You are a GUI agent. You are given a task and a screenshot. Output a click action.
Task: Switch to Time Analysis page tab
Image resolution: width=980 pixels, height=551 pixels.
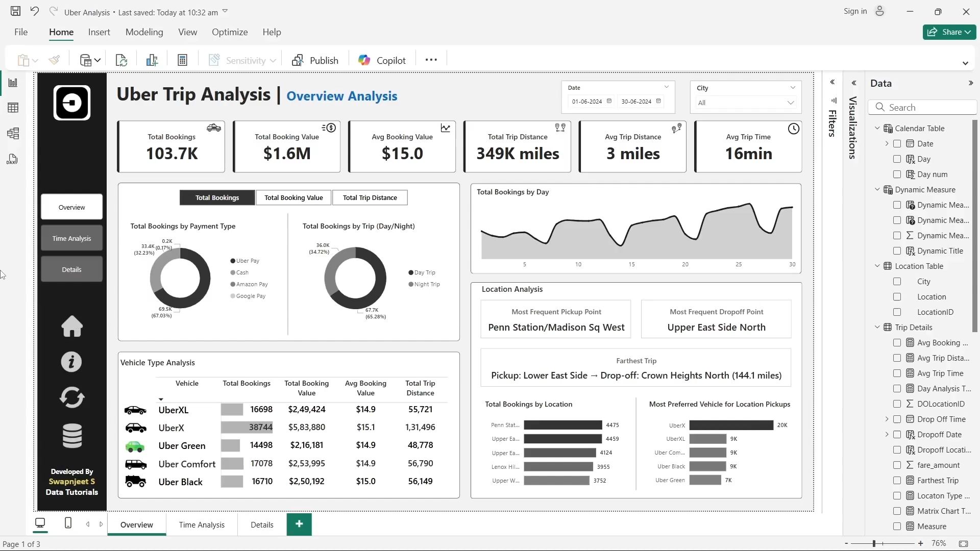point(202,524)
